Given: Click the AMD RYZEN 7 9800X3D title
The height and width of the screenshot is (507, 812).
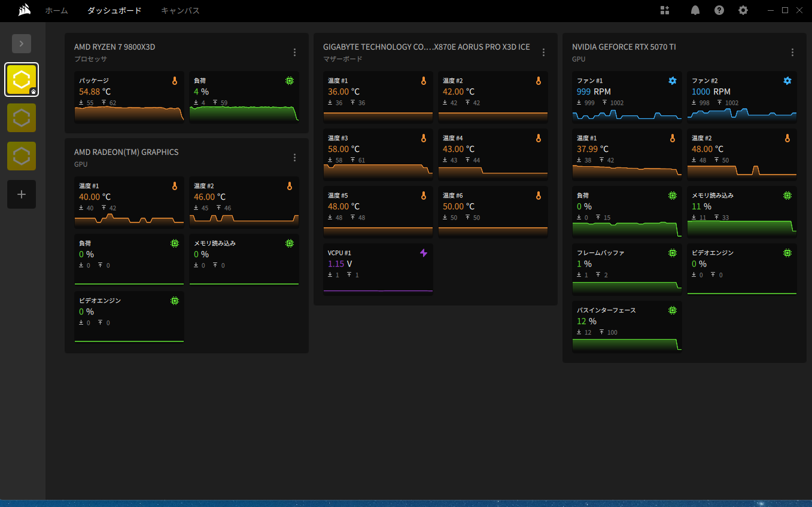Looking at the screenshot, I should pos(115,47).
